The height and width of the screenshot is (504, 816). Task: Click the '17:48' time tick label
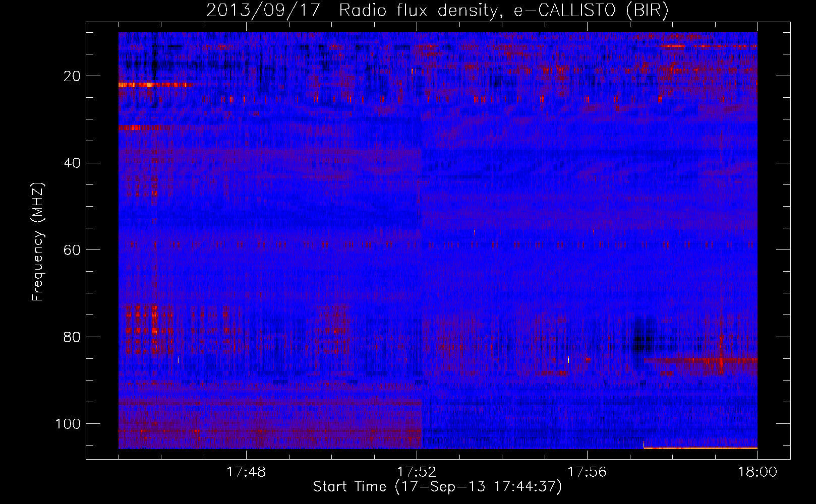coord(246,472)
